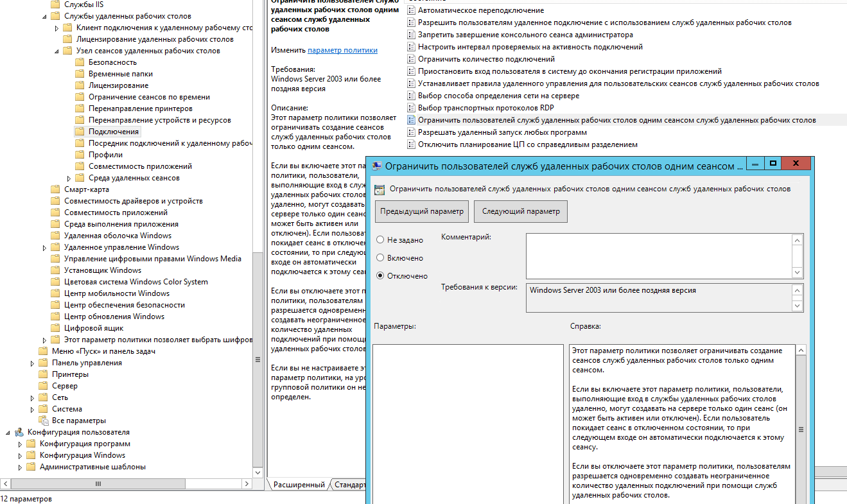847x504 pixels.
Task: Click the tree pane horizontal scrollbar thumb
Action: point(98,483)
